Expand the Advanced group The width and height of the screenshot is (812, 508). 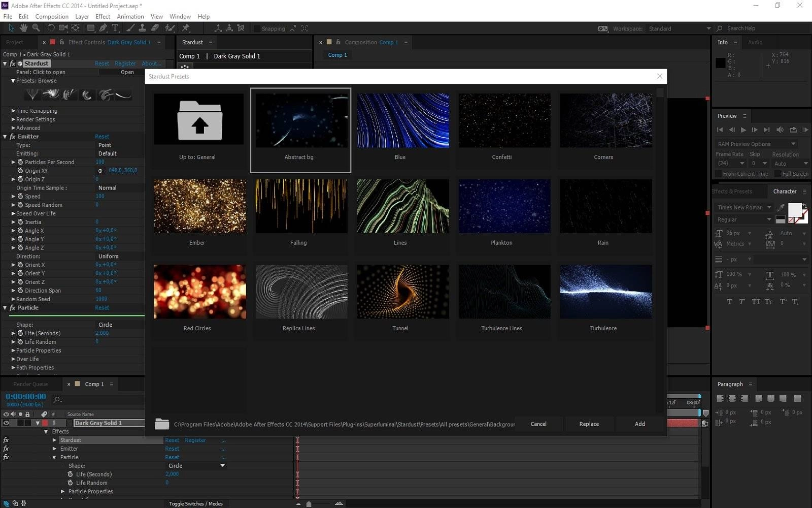[x=13, y=128]
